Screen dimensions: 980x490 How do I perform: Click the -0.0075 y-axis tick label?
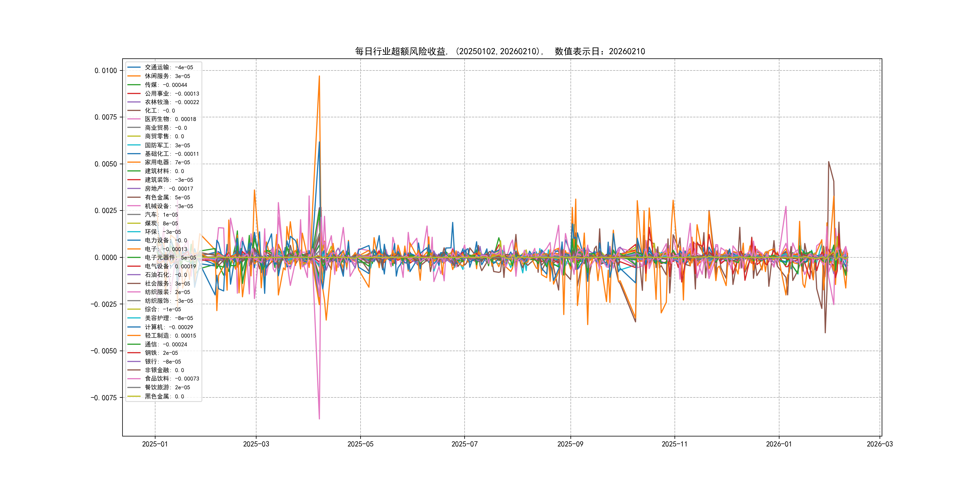[103, 397]
